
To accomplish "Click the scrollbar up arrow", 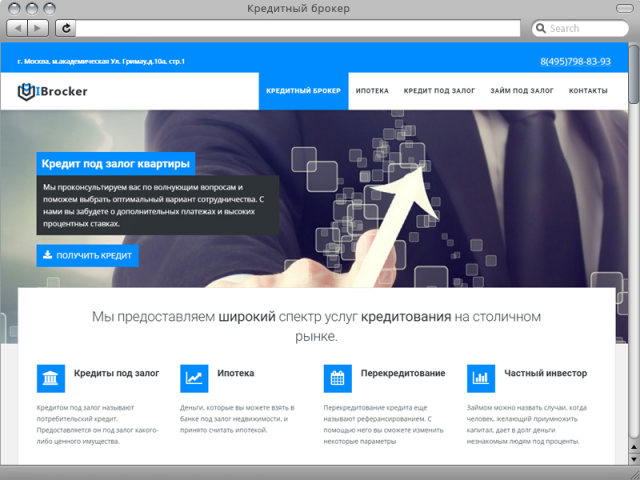I will tap(634, 448).
